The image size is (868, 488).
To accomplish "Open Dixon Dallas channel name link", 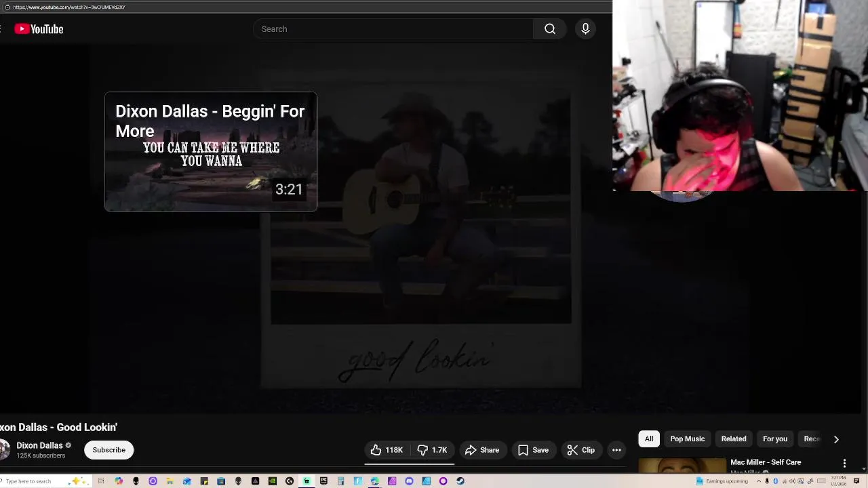I will pyautogui.click(x=39, y=445).
